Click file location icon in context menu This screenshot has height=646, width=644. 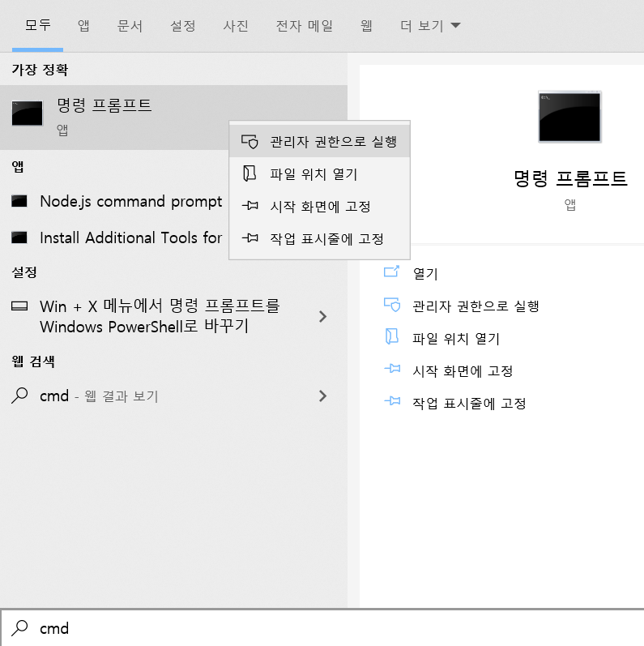pyautogui.click(x=249, y=173)
